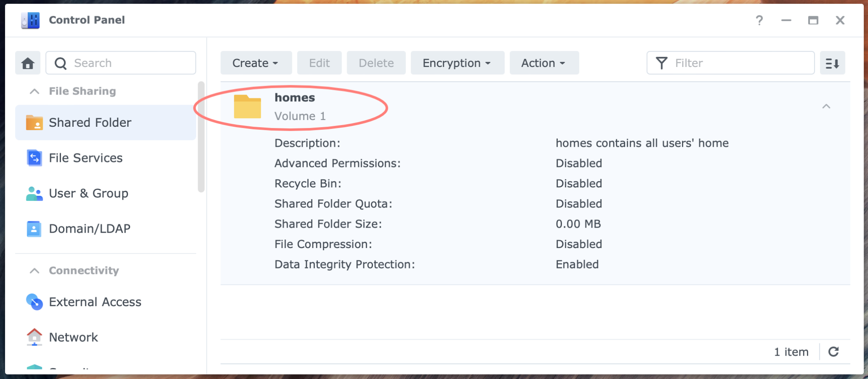The image size is (868, 379).
Task: Refresh the shared folder list
Action: [x=834, y=351]
